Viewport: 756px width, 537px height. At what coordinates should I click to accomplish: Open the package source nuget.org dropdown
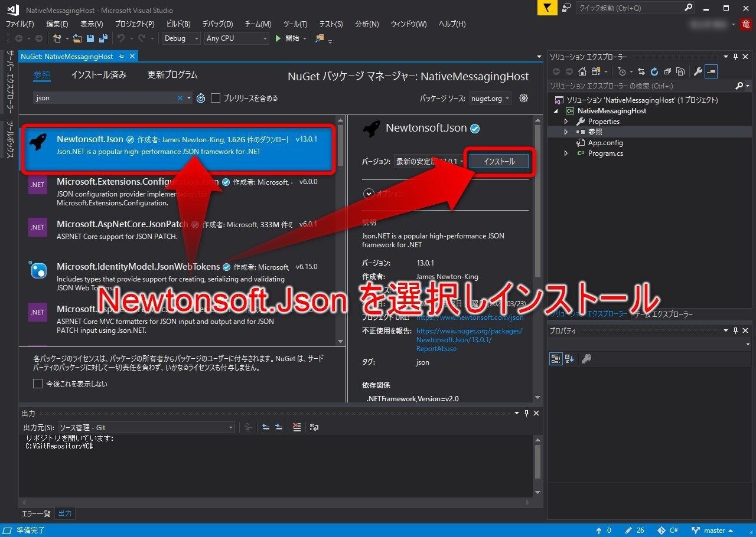(490, 99)
